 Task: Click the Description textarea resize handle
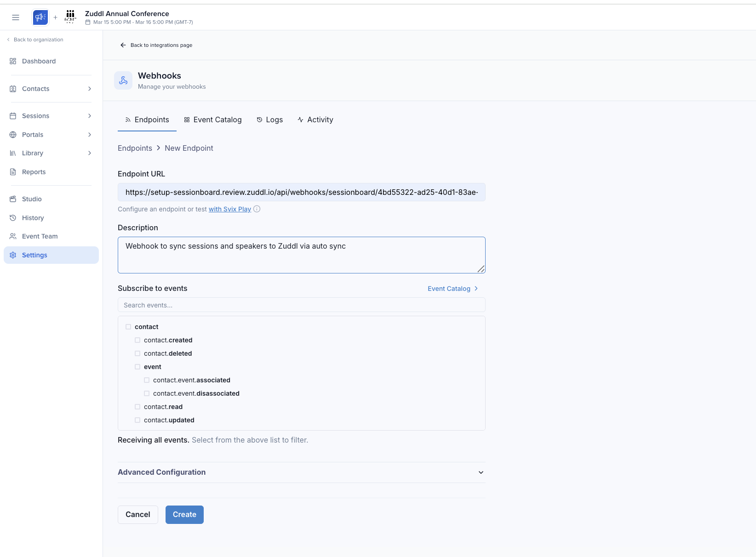481,269
